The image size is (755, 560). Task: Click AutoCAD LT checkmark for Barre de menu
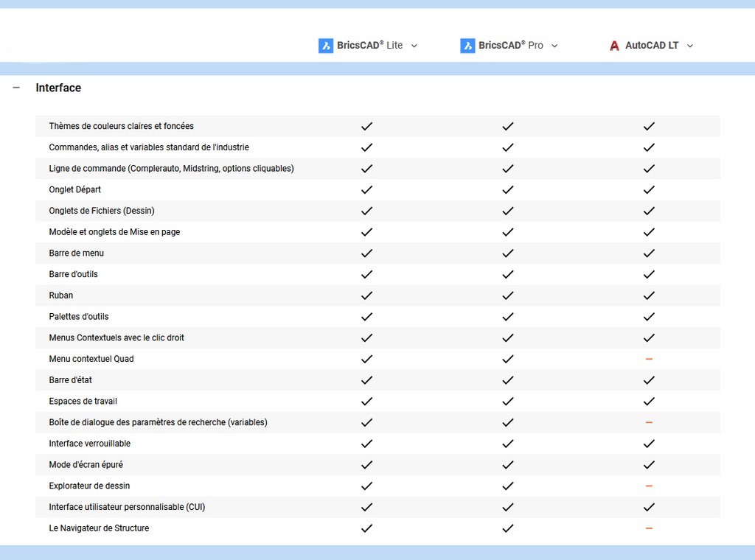[649, 253]
